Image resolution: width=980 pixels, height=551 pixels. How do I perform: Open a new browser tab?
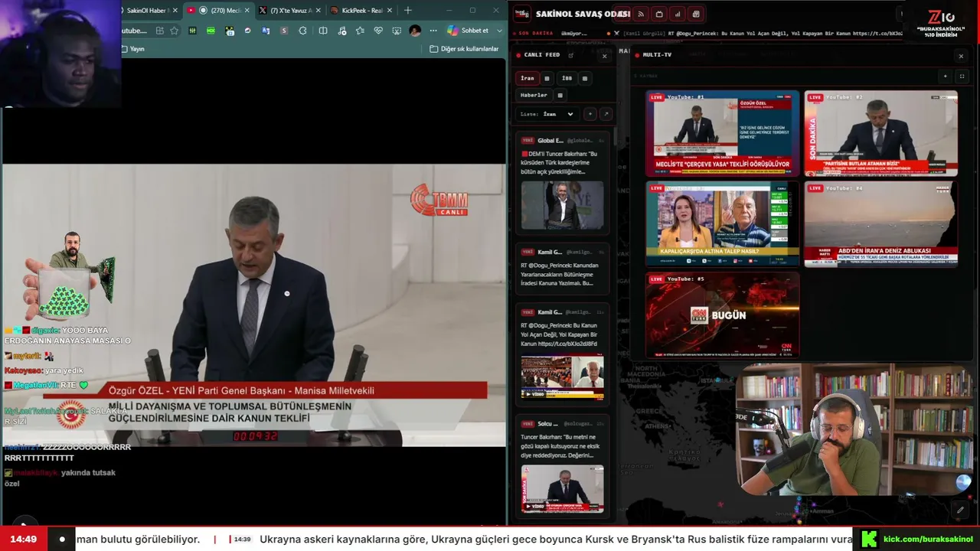pos(407,11)
